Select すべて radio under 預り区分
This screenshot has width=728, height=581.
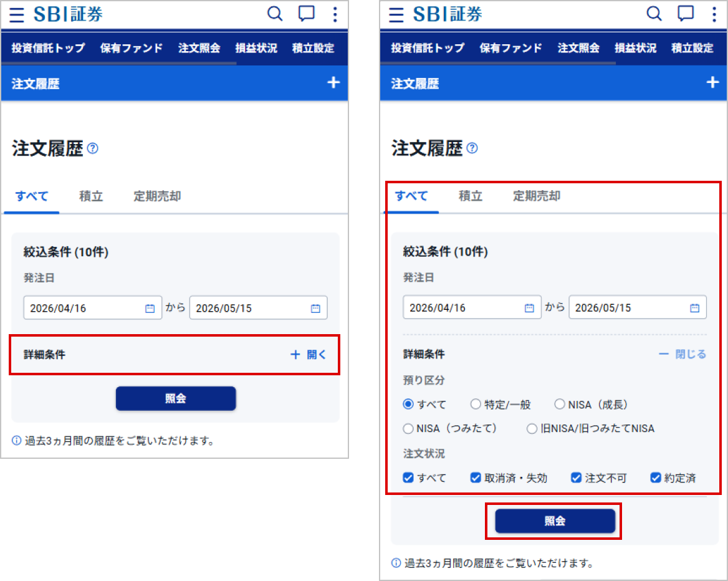pyautogui.click(x=408, y=404)
